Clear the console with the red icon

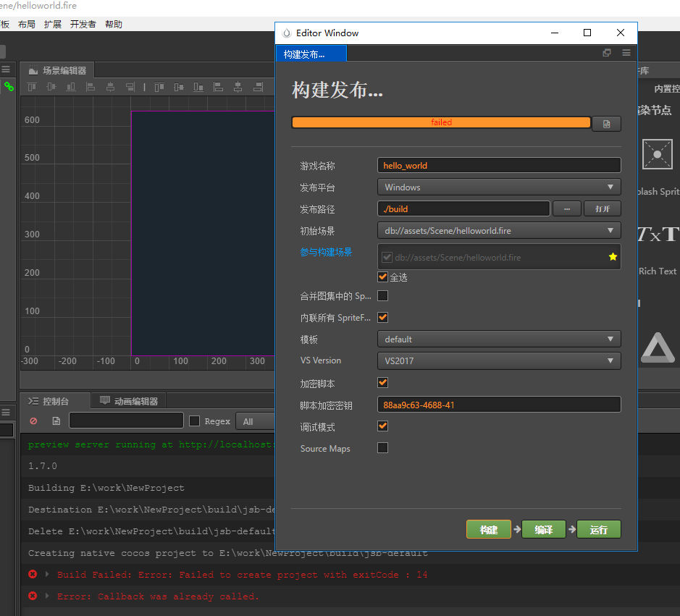33,421
